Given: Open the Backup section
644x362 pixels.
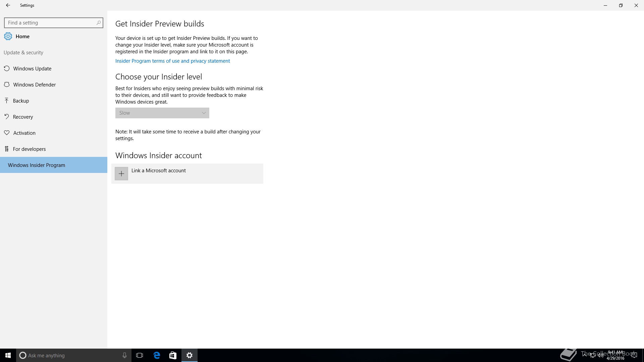Looking at the screenshot, I should click(x=54, y=101).
